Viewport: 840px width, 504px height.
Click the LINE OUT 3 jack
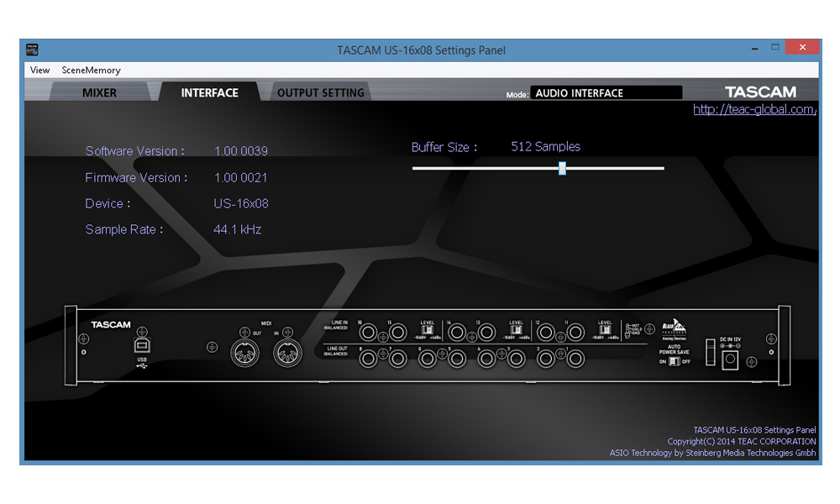tap(517, 359)
